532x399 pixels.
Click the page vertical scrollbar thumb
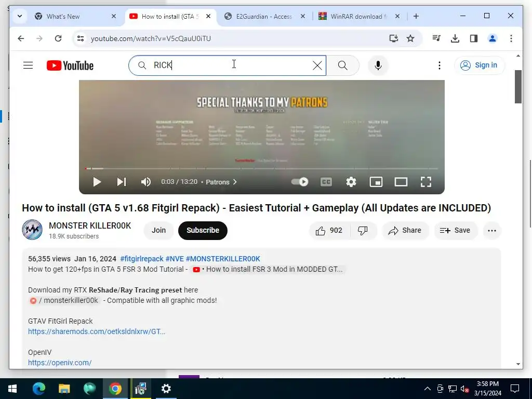[x=518, y=87]
